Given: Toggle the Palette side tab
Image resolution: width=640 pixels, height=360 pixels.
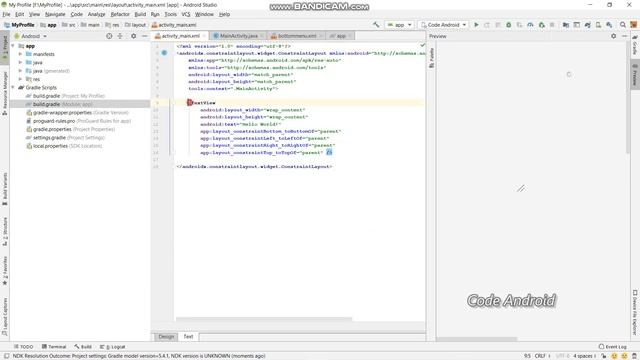Looking at the screenshot, I should pos(431,58).
